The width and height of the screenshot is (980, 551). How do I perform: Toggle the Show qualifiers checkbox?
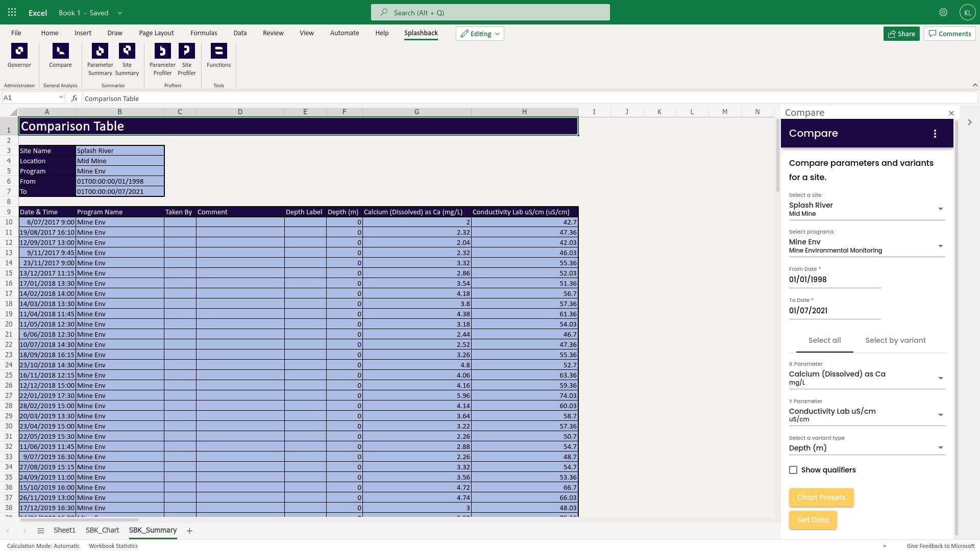tap(793, 470)
